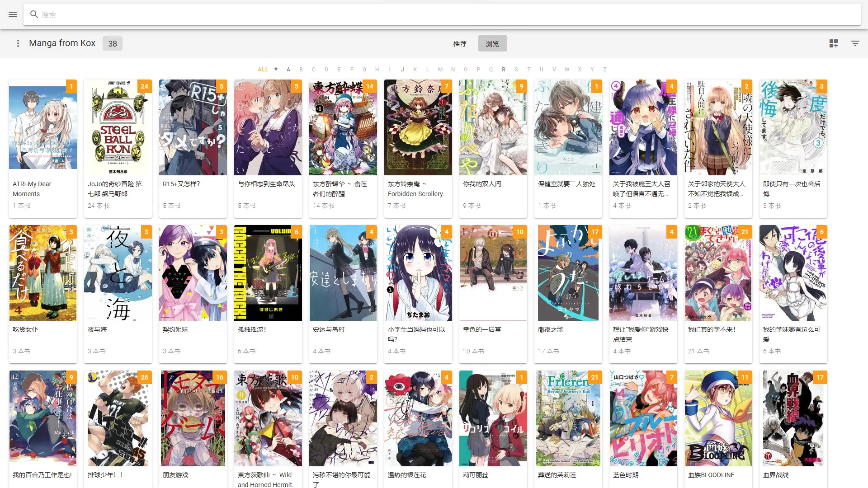Select the ALL alphabet filter
The height and width of the screenshot is (488, 868).
click(263, 70)
